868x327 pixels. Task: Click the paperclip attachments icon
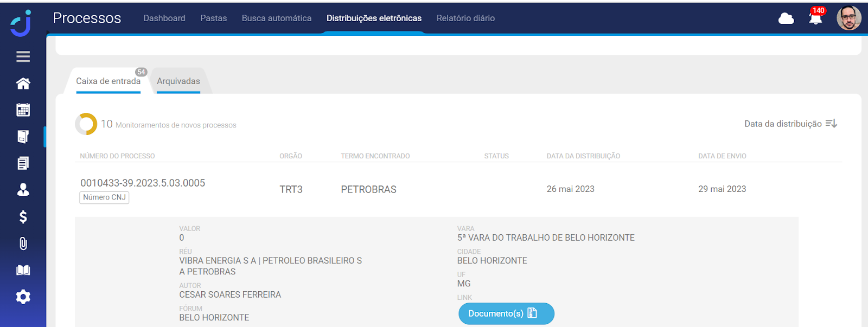point(23,243)
